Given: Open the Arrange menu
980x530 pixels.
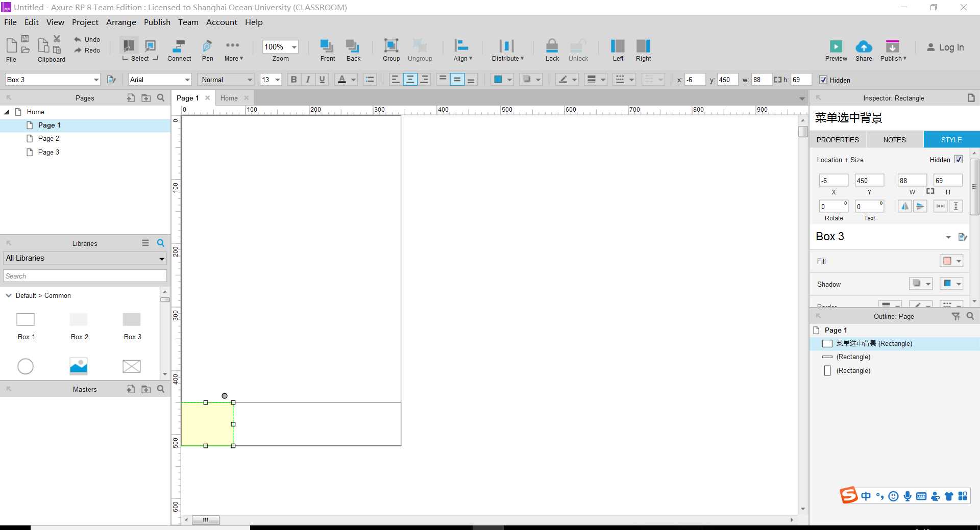Looking at the screenshot, I should 121,22.
